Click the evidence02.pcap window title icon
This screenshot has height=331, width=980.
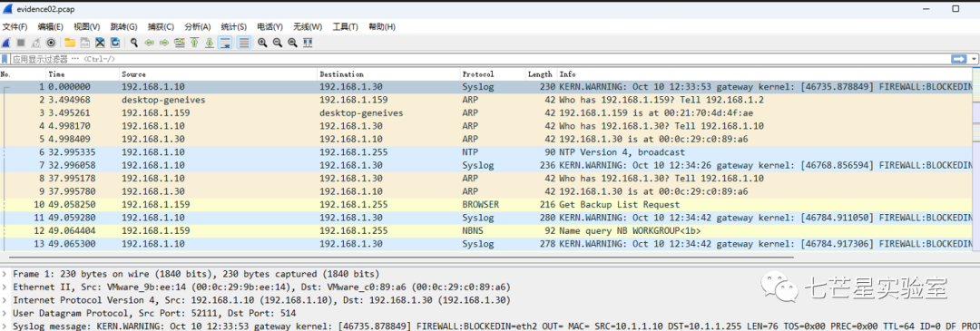(x=7, y=9)
